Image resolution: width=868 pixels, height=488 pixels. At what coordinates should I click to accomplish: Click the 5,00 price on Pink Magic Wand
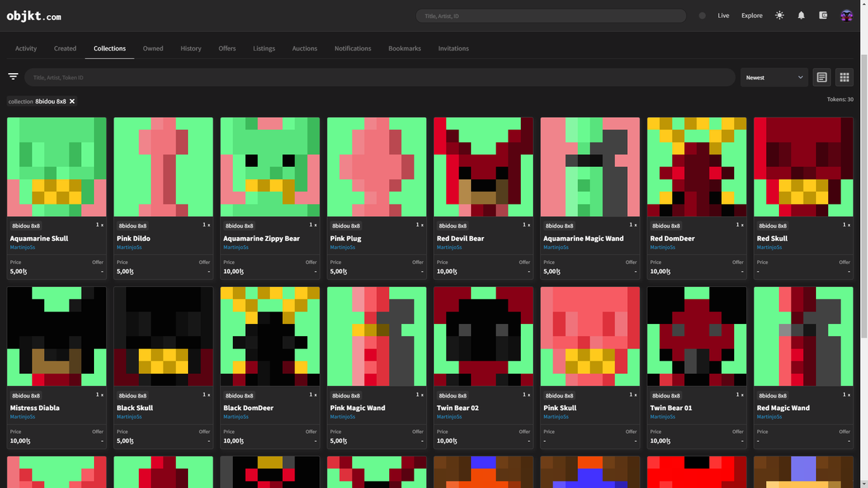click(338, 441)
